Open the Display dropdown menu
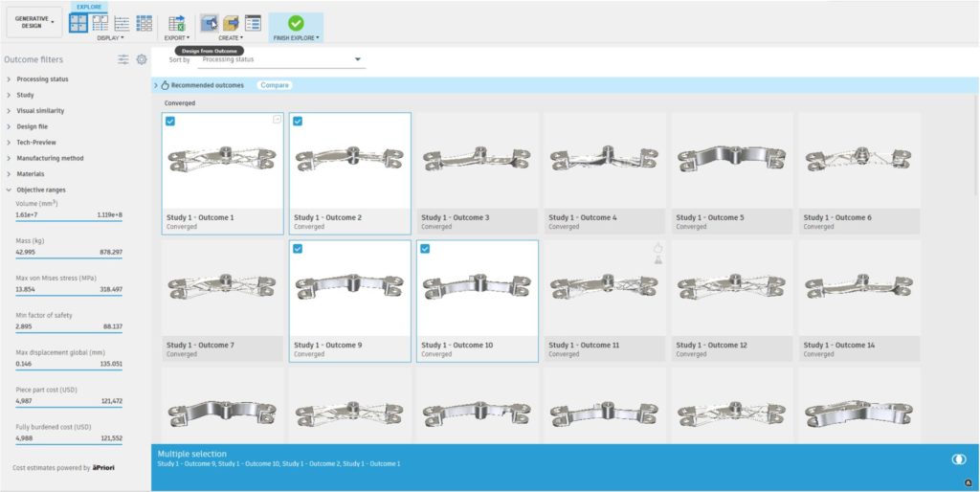The height and width of the screenshot is (492, 980). (111, 38)
